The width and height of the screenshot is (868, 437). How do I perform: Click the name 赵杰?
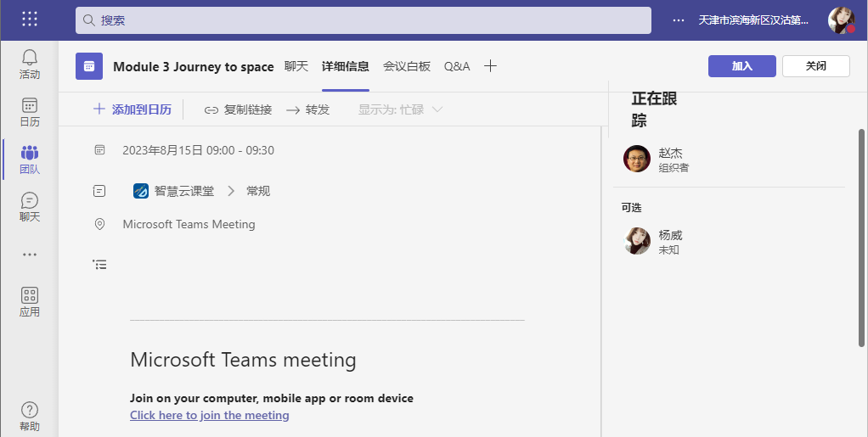[x=670, y=153]
